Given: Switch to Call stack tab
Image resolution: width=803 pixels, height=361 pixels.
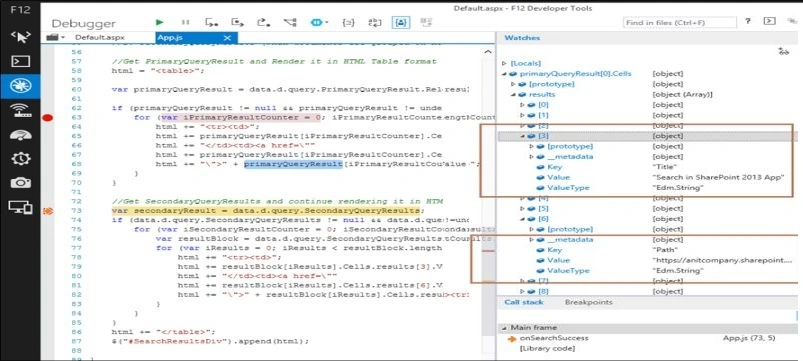Looking at the screenshot, I should (523, 302).
